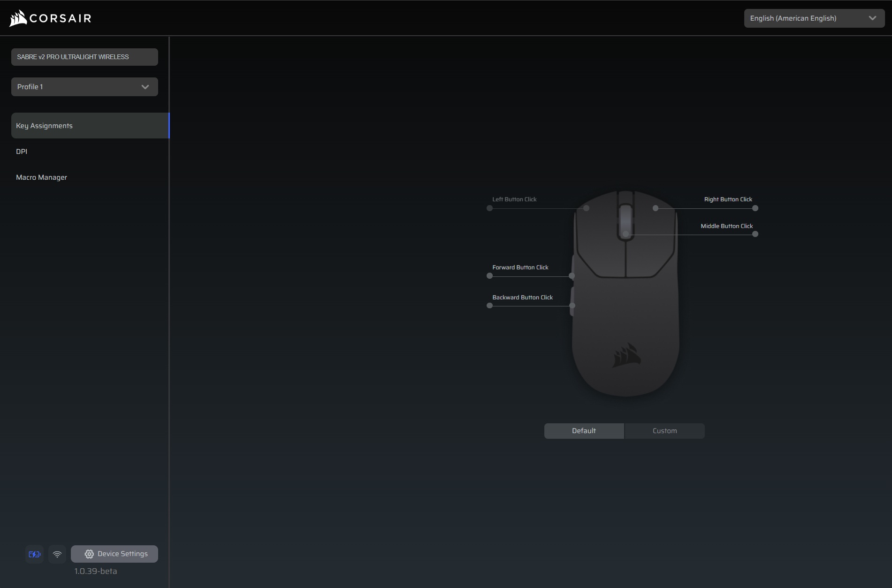Viewport: 892px width, 588px height.
Task: Check the wireless connection icon
Action: click(x=57, y=554)
